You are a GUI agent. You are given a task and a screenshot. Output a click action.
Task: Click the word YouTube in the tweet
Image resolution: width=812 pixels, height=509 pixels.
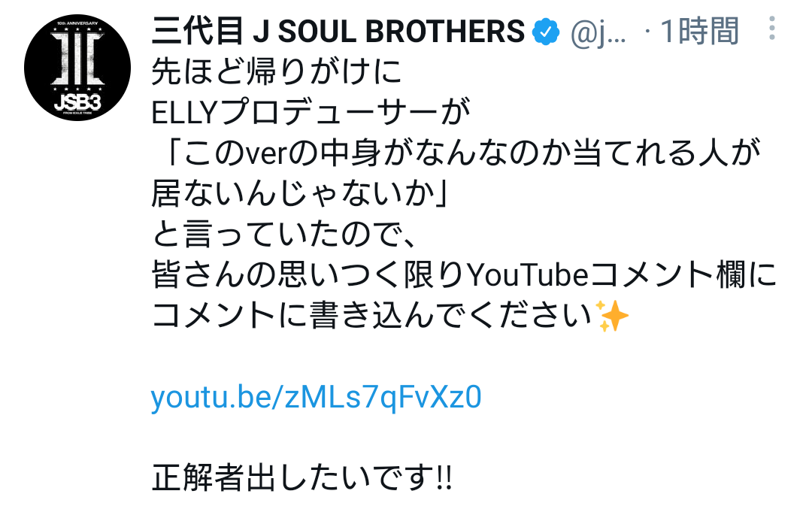point(529,274)
